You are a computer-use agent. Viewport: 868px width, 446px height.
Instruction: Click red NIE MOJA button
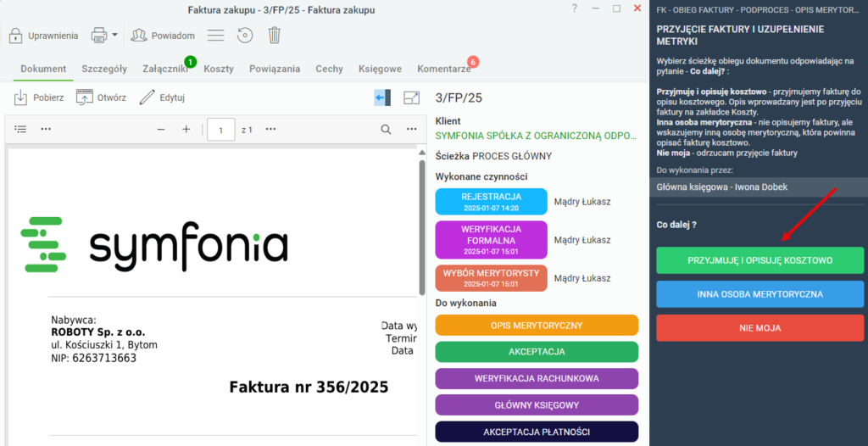[760, 328]
